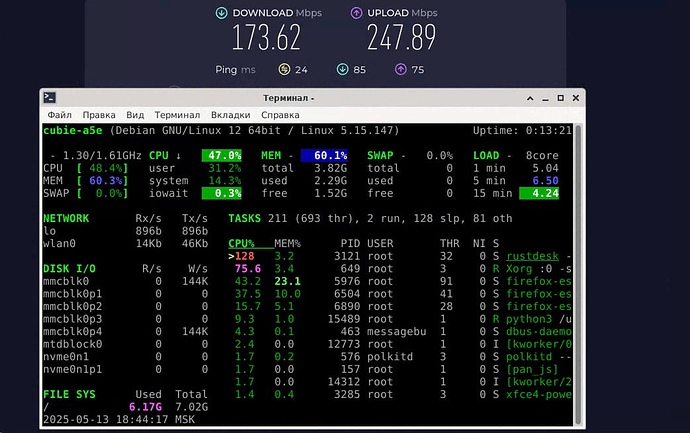Click the terminal window icon in title bar
This screenshot has width=690, height=433.
click(50, 98)
